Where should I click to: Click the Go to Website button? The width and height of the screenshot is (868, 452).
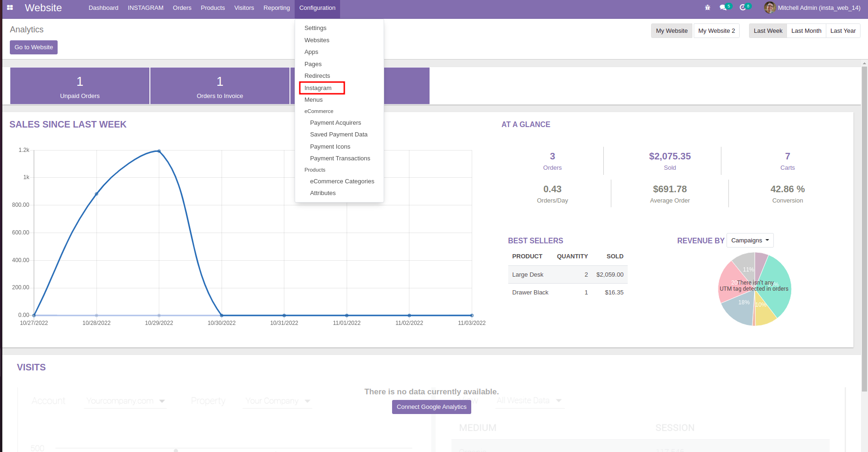[x=34, y=47]
